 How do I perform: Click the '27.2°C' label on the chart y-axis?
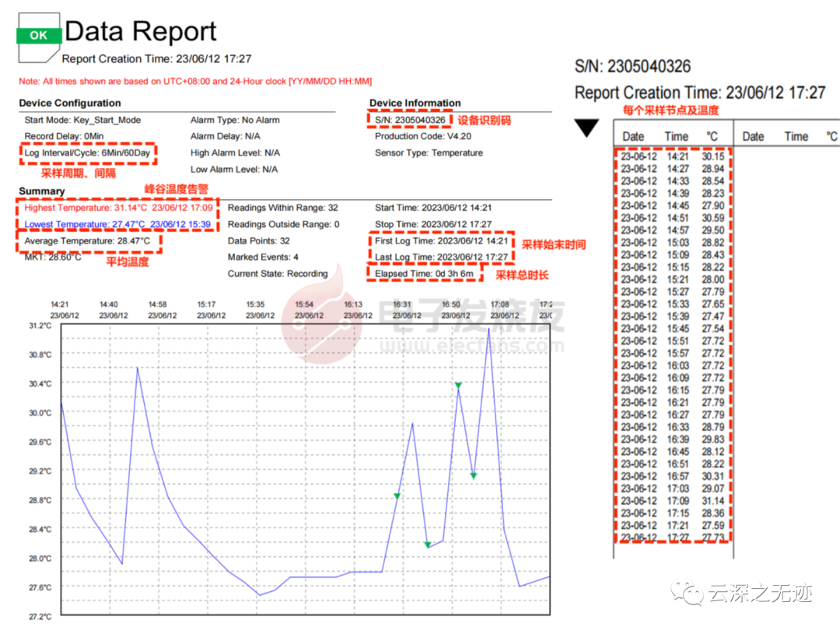click(40, 617)
